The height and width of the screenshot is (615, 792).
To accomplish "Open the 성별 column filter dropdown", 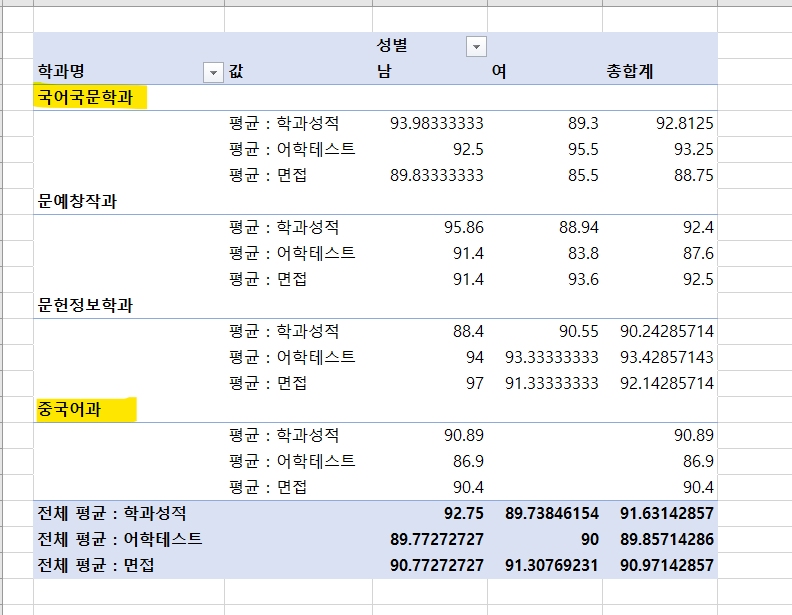I will [476, 47].
